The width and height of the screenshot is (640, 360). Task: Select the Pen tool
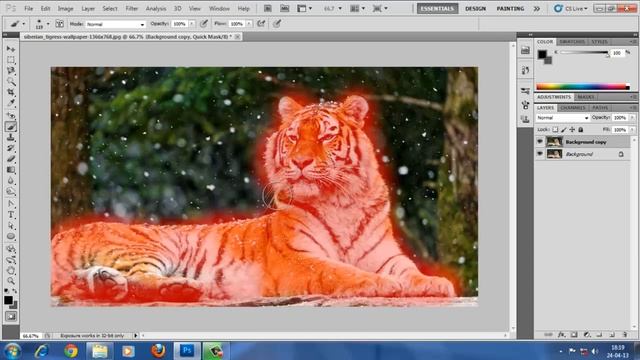(x=11, y=204)
